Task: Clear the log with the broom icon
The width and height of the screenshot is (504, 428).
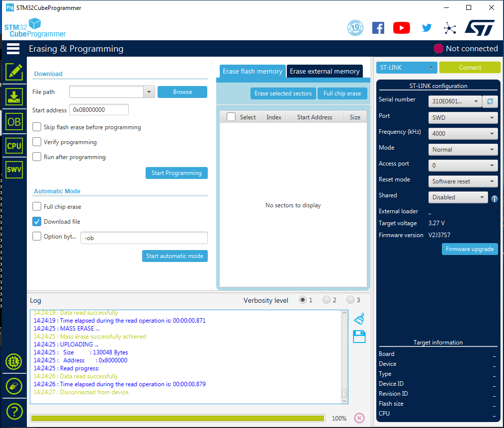Action: [x=359, y=319]
